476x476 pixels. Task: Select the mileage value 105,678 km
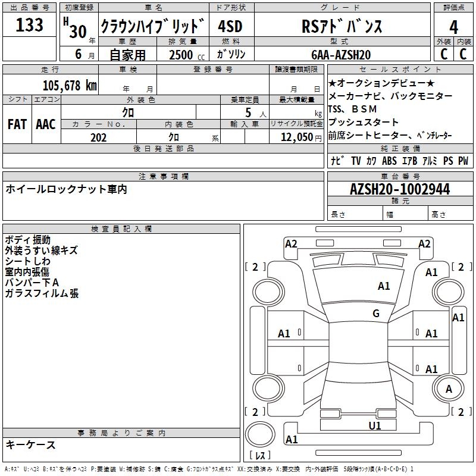tap(70, 85)
